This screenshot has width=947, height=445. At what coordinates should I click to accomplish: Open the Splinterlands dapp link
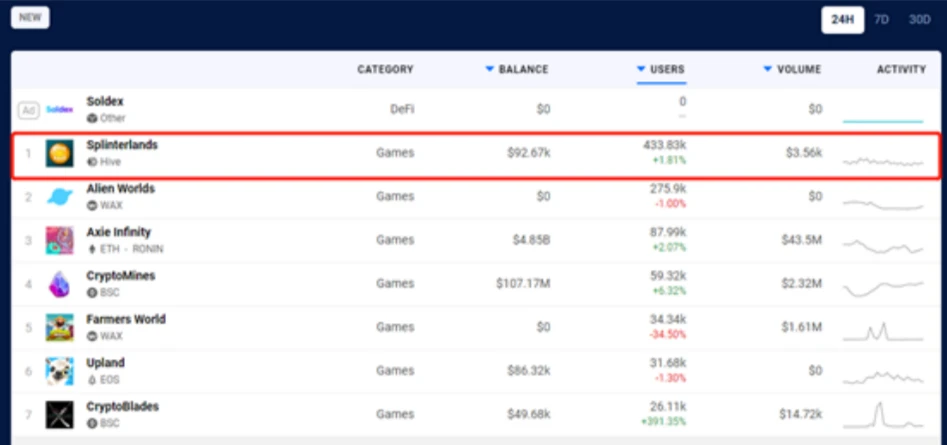pos(122,145)
